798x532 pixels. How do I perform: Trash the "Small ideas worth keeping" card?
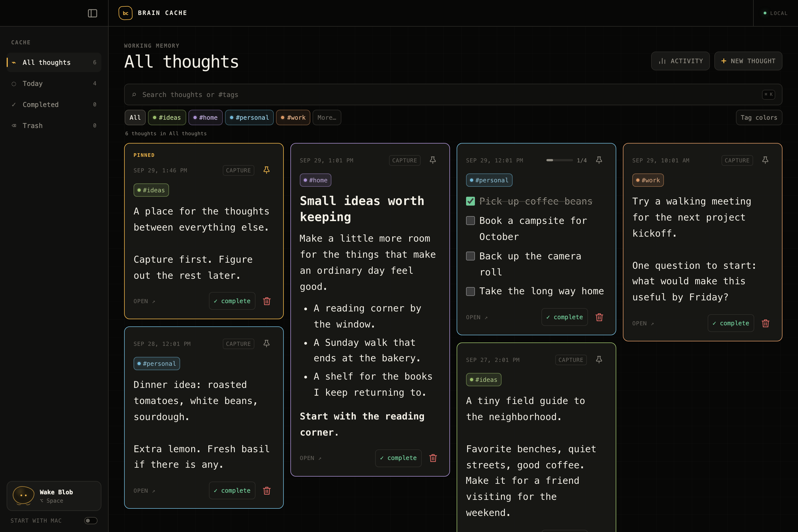pos(433,458)
